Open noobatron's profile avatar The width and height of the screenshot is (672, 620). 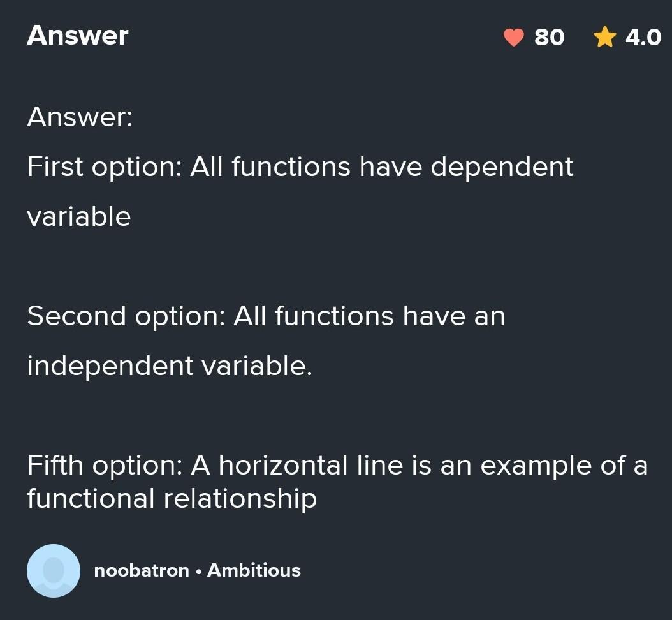click(54, 571)
